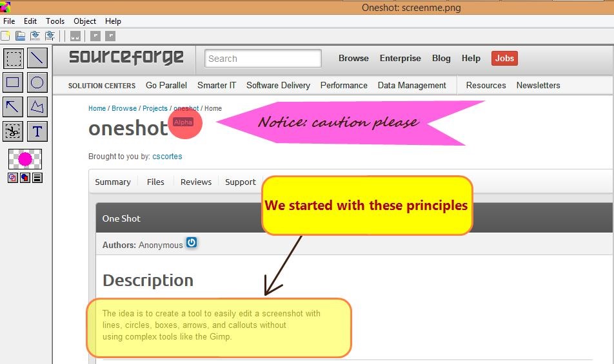Open the Tools menu

coord(55,21)
